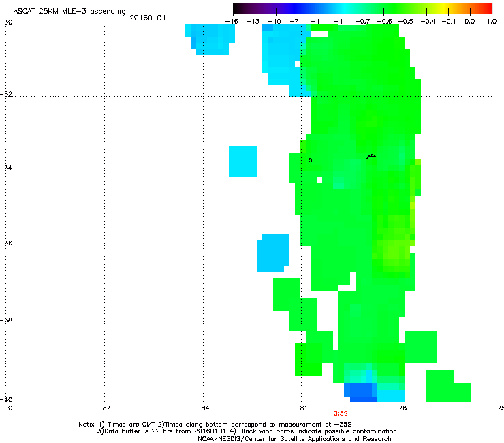Click the -38 latitude axis label
This screenshot has height=443, width=504.
(6, 320)
